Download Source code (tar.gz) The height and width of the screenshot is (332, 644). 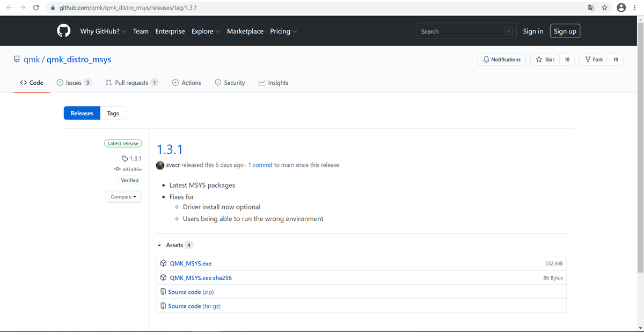tap(194, 306)
